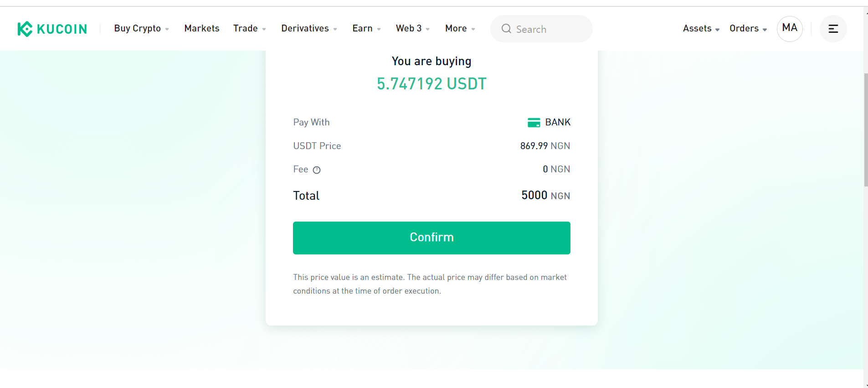Click the BANK payment method label
868x388 pixels.
point(558,122)
